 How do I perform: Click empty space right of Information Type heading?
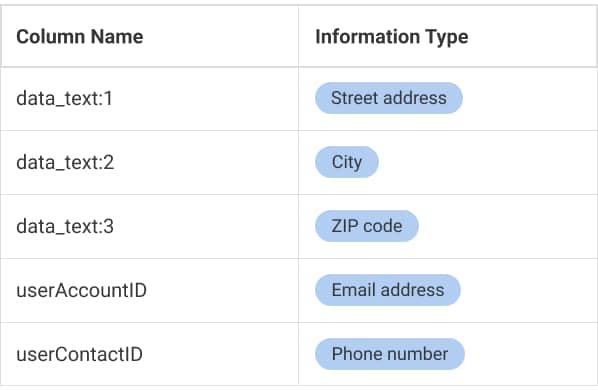click(x=532, y=37)
